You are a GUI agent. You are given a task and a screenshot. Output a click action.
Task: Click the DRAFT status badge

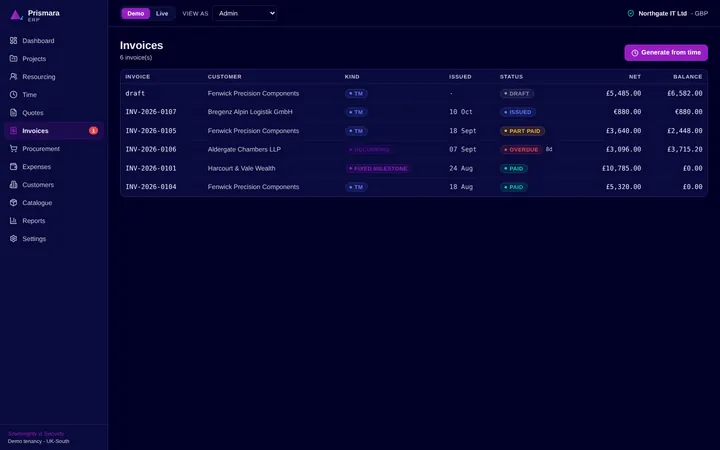(x=517, y=93)
